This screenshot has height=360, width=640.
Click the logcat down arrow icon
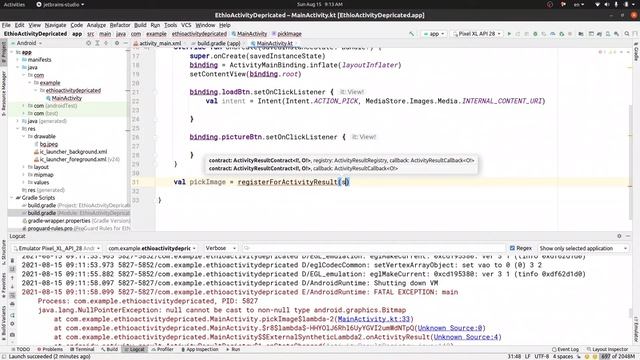(12, 287)
